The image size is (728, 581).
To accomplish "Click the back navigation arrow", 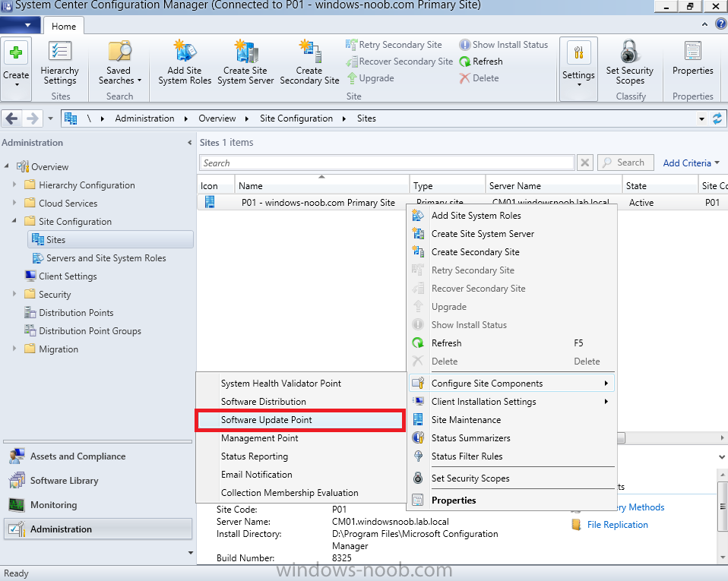I will (12, 118).
